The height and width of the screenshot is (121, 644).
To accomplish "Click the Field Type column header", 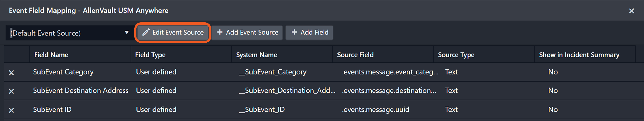I will click(x=150, y=55).
